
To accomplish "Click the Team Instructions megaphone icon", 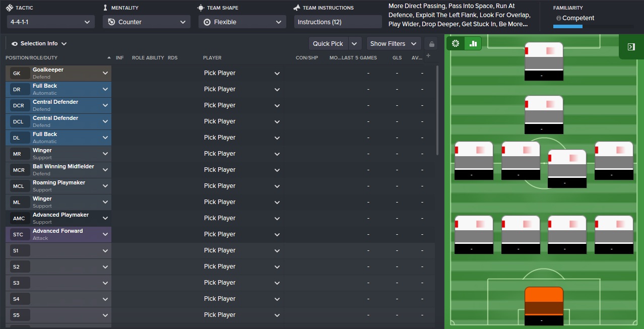I will click(x=297, y=8).
